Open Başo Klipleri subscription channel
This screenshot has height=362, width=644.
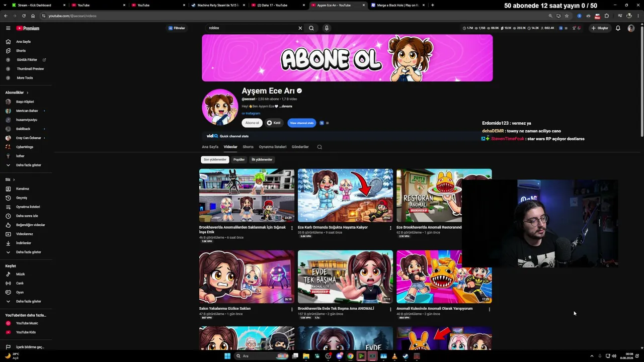point(26,102)
